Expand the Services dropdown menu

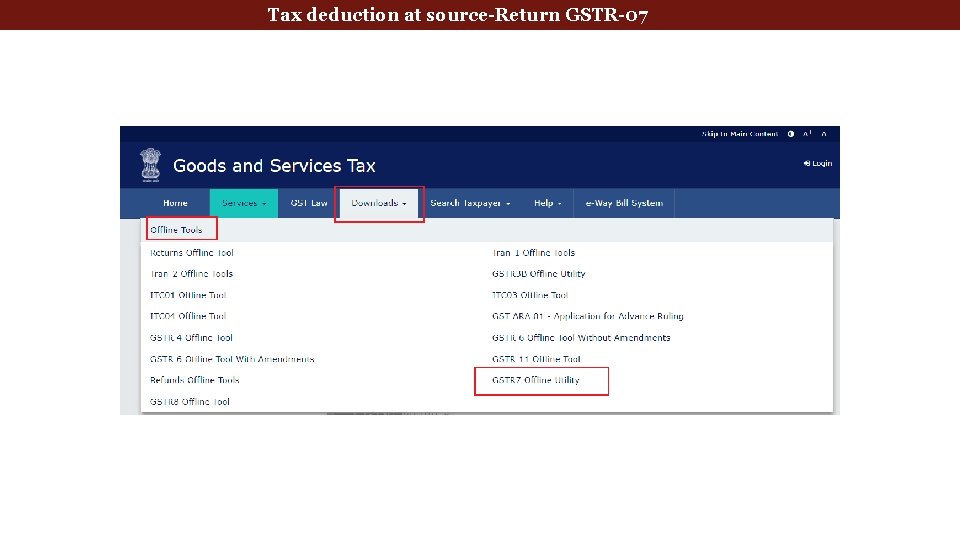(x=244, y=203)
